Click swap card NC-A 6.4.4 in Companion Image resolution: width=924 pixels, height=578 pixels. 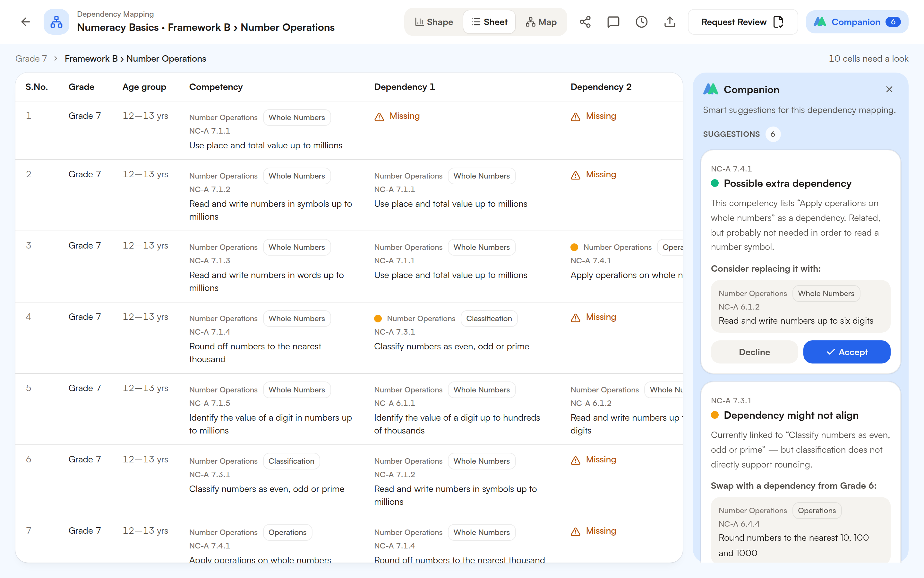click(x=801, y=530)
